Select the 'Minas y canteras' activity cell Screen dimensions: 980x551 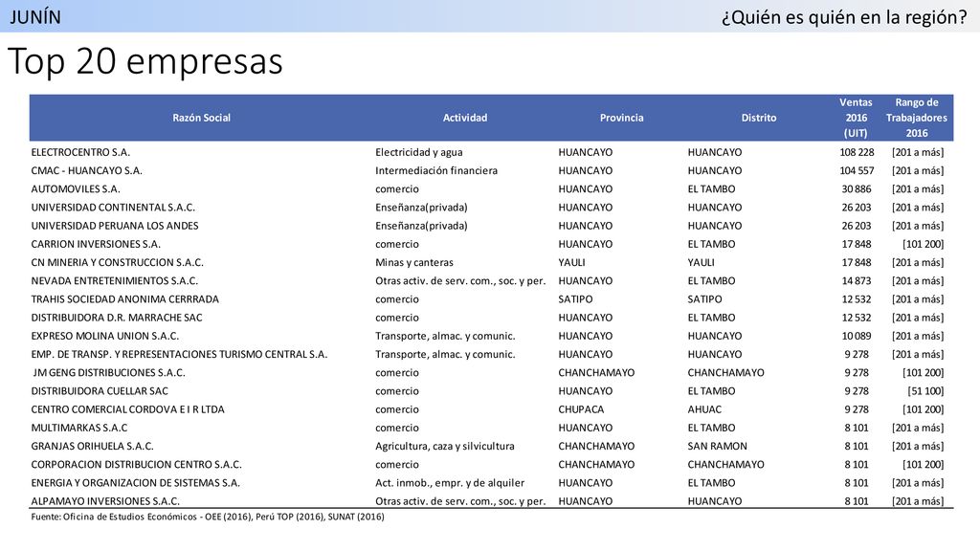[x=414, y=262]
